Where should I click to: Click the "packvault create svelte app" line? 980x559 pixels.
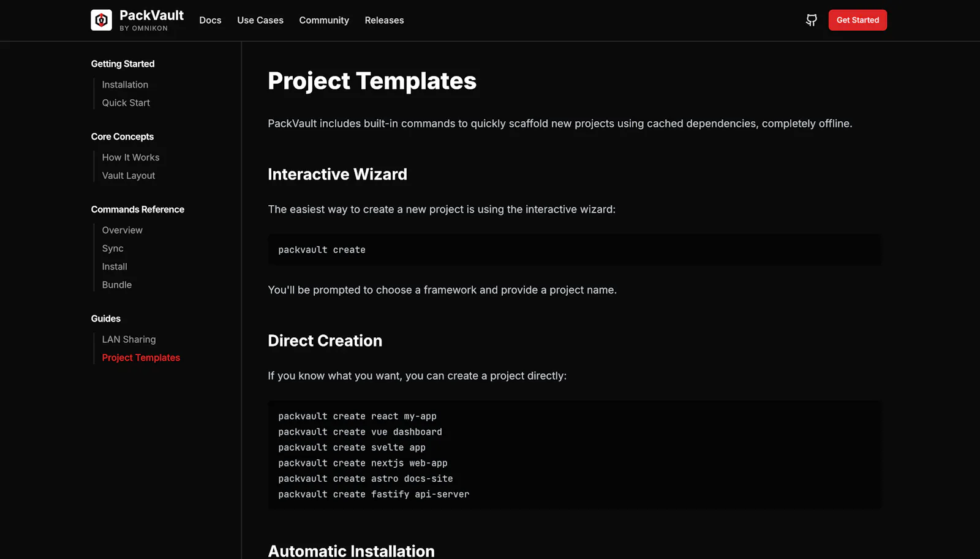coord(352,448)
